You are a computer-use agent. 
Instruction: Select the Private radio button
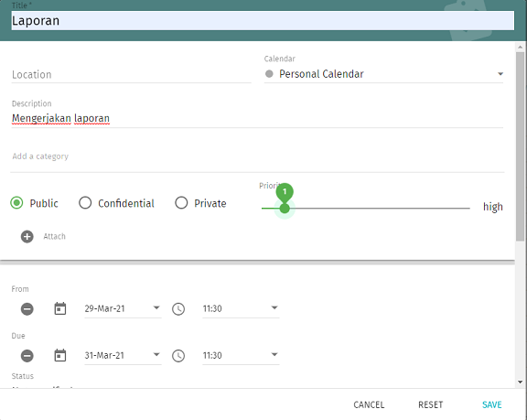[181, 203]
